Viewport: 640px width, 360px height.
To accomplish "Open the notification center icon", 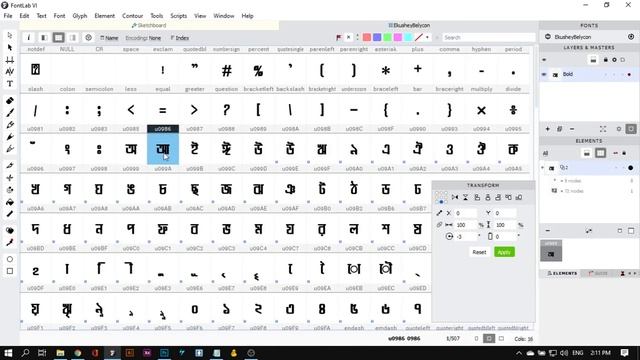I will 624,353.
